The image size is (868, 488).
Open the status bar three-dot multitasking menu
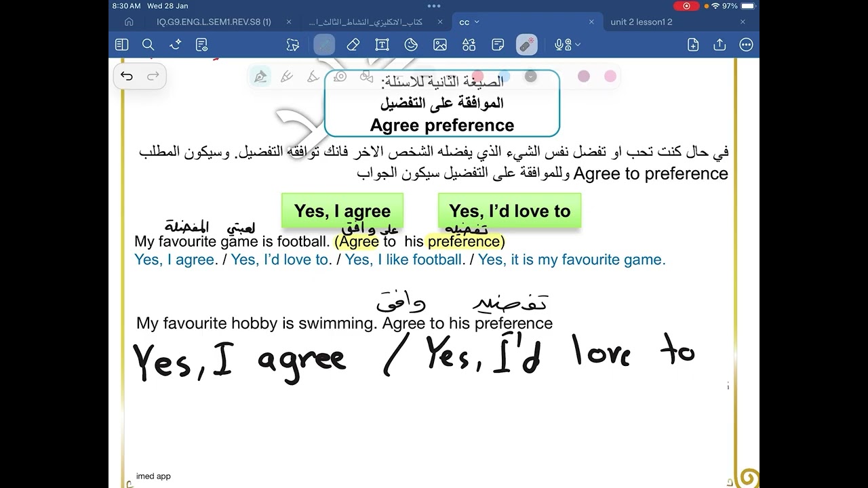pos(434,5)
